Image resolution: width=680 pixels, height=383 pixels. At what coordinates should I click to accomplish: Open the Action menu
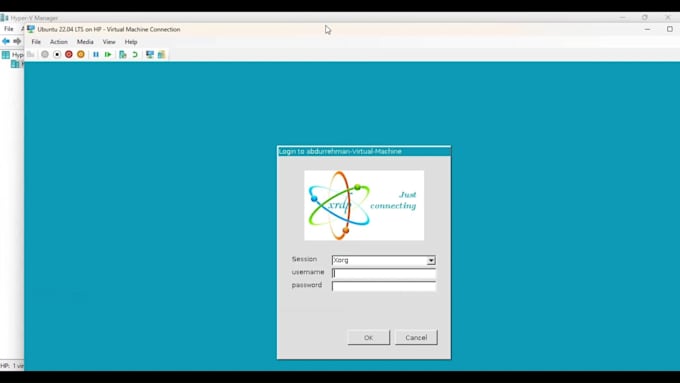click(x=59, y=42)
